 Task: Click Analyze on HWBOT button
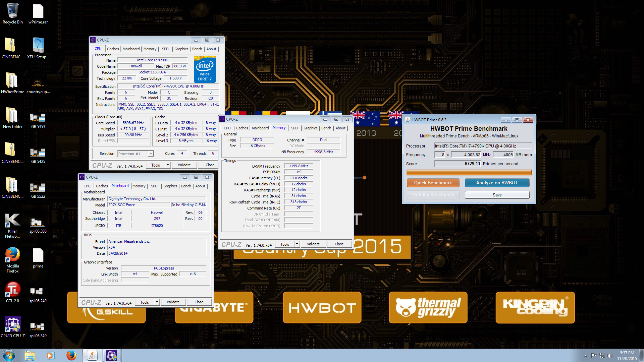click(x=497, y=183)
